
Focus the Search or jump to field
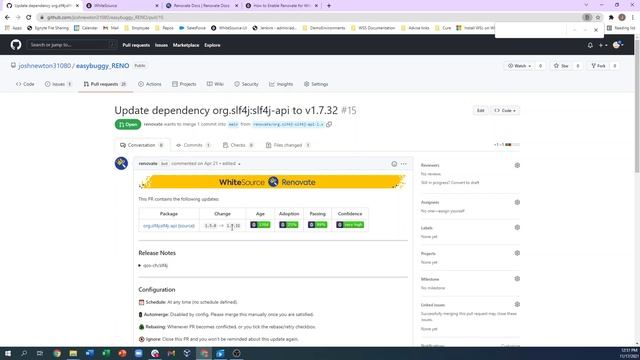click(71, 45)
